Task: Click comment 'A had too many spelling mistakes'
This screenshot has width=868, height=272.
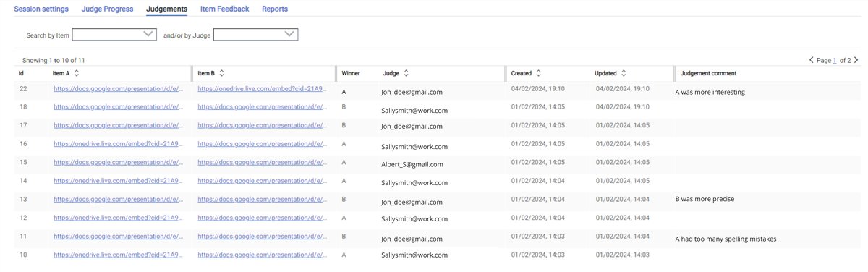Action: [726, 239]
